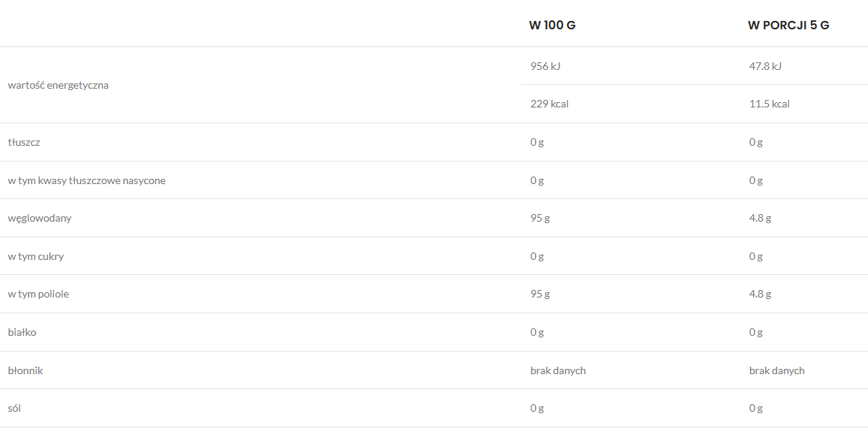Image resolution: width=868 pixels, height=429 pixels.
Task: Select the 'węglowodany' row label
Action: point(40,218)
